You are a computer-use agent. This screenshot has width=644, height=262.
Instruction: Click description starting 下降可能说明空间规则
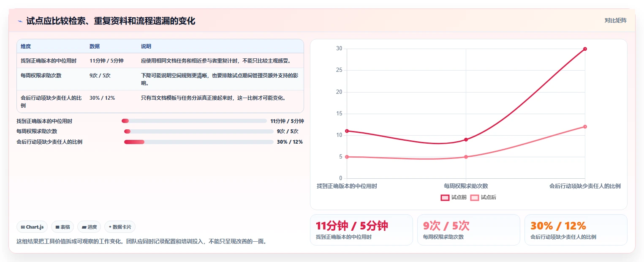[220, 79]
